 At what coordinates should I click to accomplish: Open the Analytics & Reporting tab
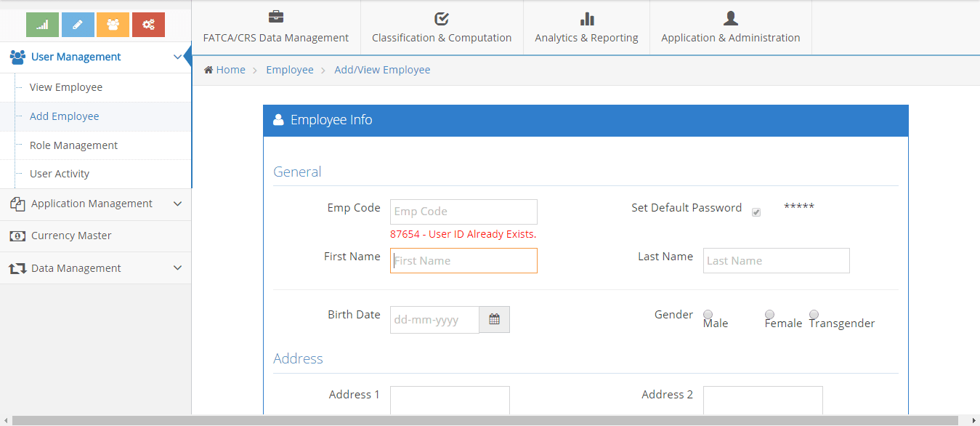coord(586,28)
